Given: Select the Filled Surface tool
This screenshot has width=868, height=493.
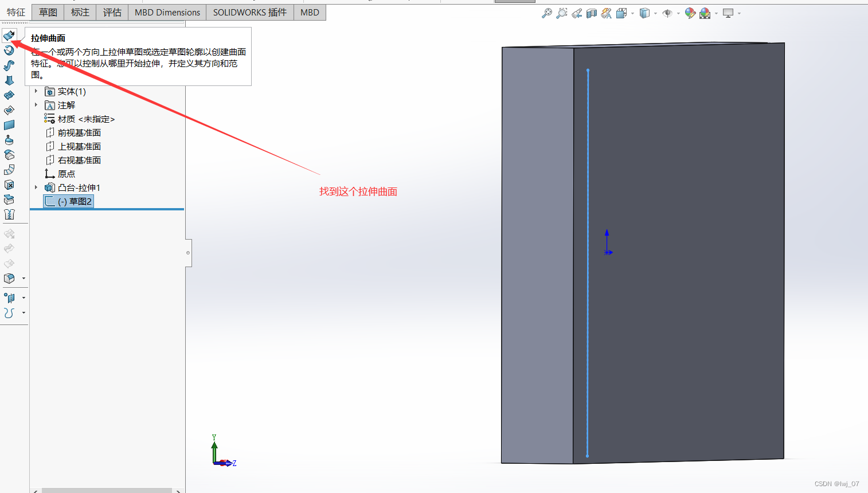Looking at the screenshot, I should point(9,110).
